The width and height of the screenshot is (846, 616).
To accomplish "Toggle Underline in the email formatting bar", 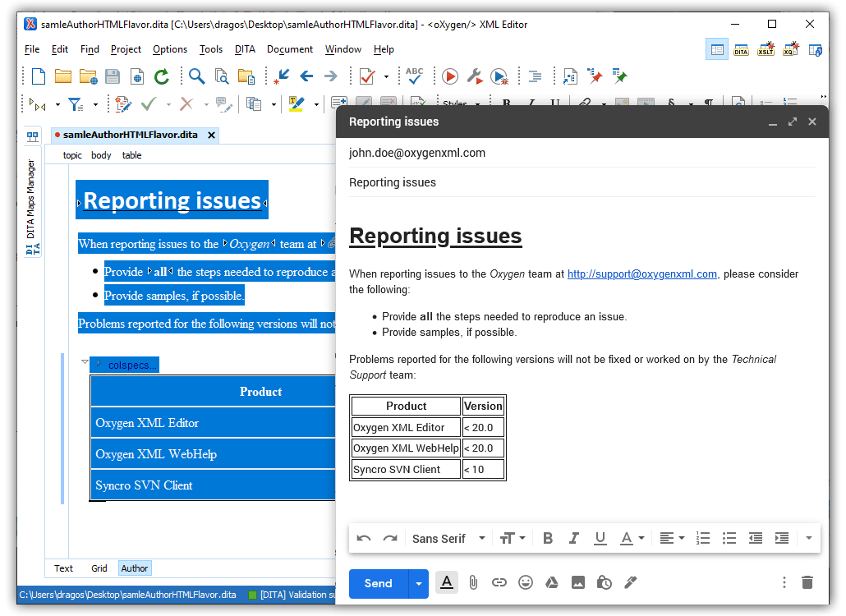I will click(x=600, y=538).
